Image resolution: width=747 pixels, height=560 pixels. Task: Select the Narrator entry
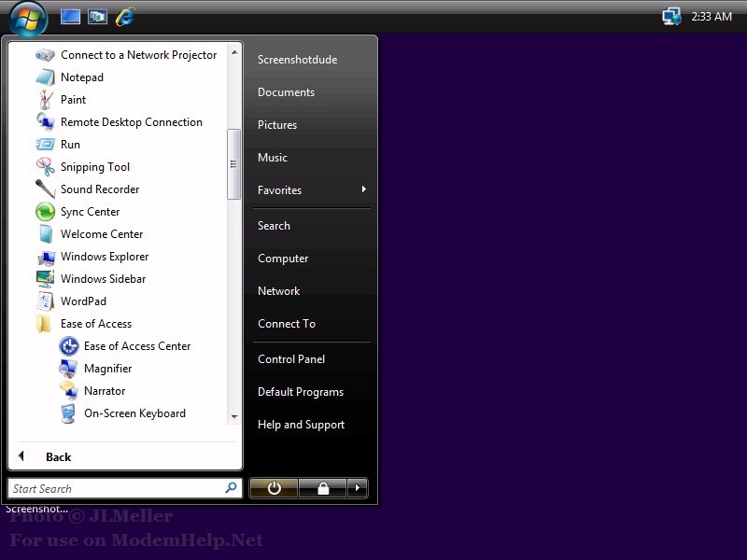(105, 391)
